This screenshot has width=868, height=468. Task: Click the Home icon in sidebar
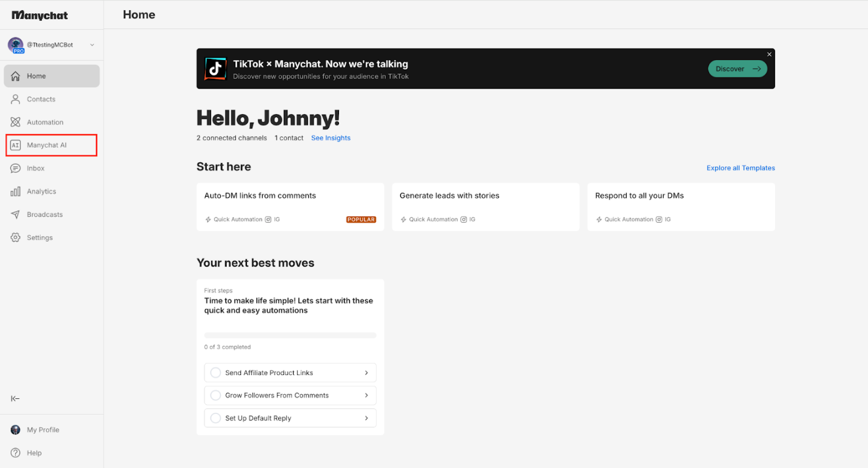pos(16,76)
